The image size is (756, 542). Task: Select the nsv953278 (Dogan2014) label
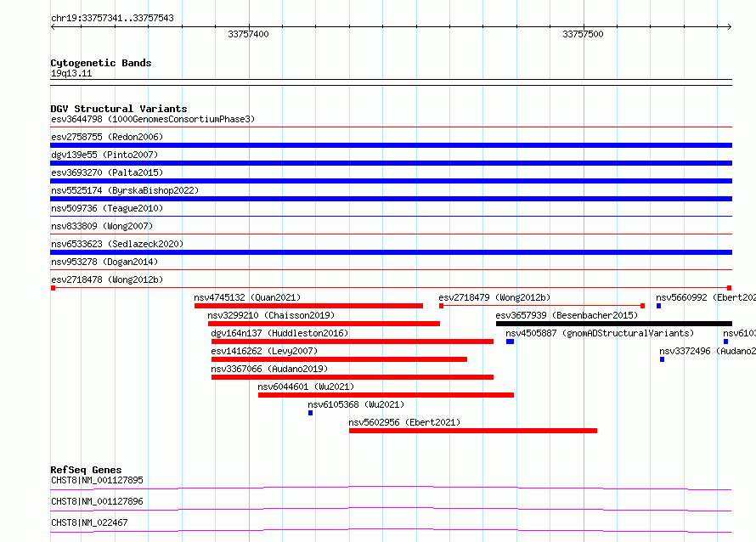tap(104, 262)
